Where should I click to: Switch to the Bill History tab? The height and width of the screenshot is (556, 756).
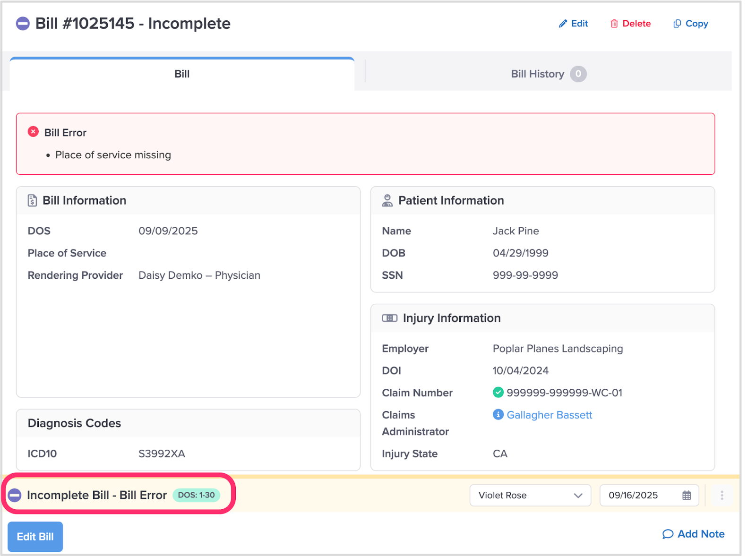click(538, 74)
